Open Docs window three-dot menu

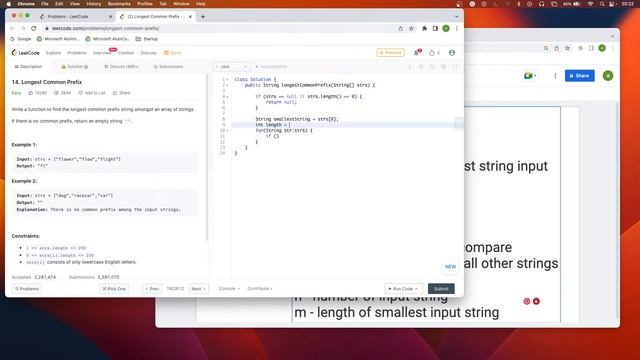(555, 76)
